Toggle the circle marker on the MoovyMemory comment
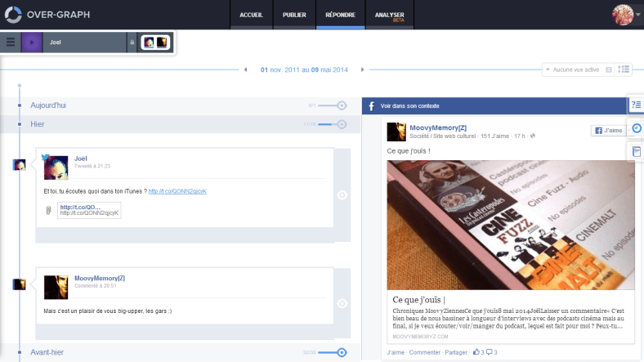Screen dimensions: 644x362 (x=342, y=304)
